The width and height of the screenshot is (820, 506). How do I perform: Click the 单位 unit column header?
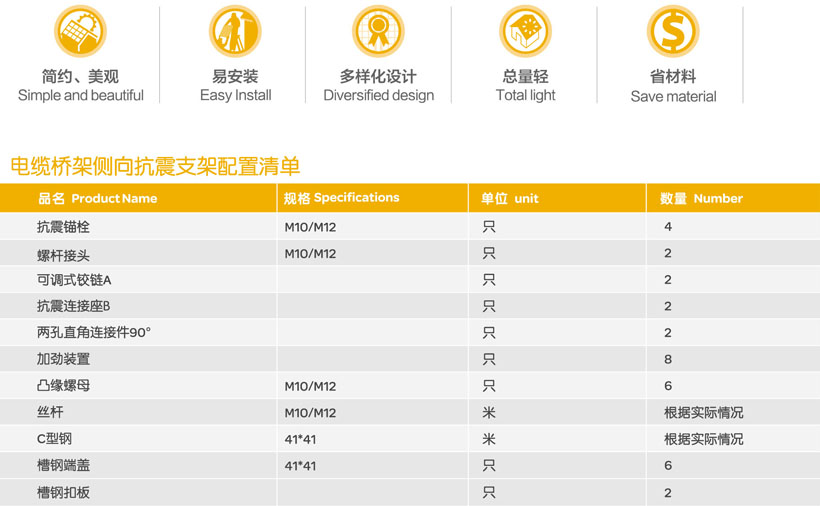(510, 198)
